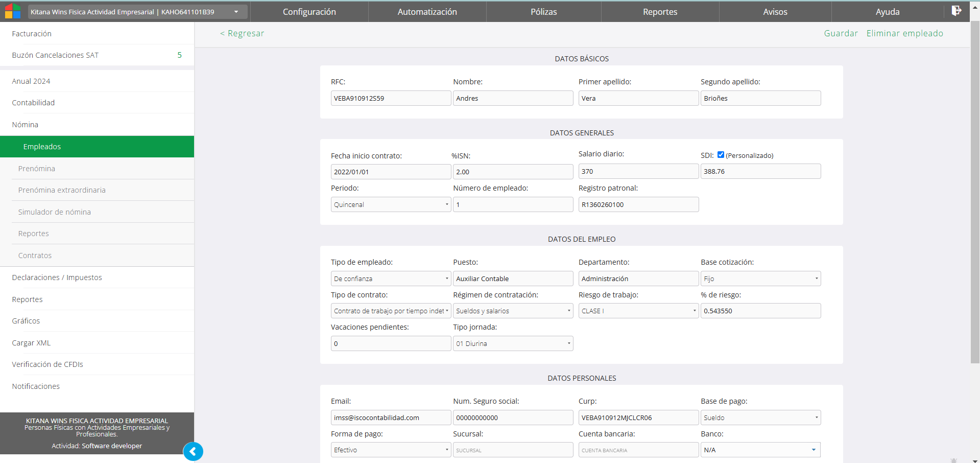Open the company selector dropdown
The image size is (980, 463).
point(138,12)
